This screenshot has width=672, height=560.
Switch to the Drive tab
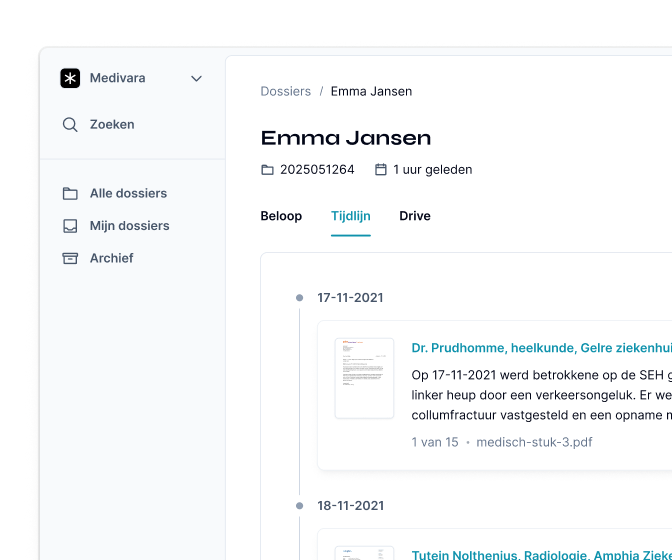pyautogui.click(x=415, y=216)
